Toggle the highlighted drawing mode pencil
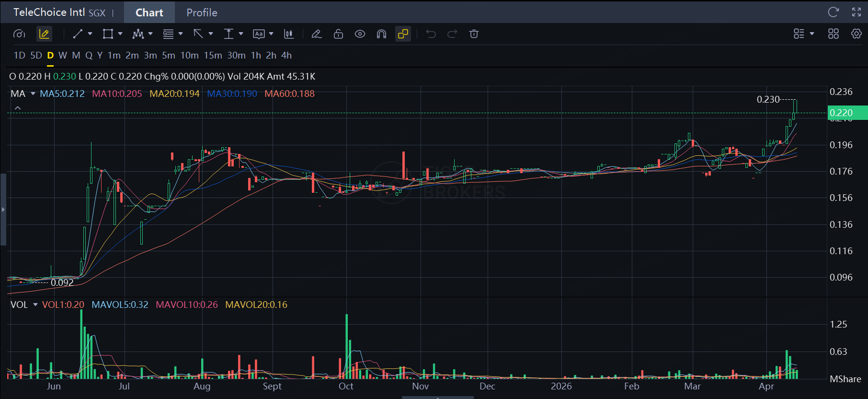Screen dimensions: 868x399 point(44,34)
